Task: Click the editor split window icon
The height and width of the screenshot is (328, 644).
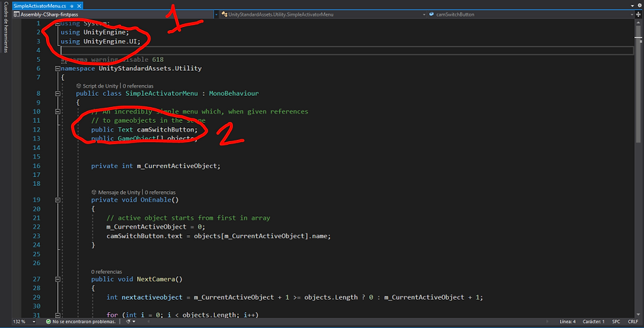Action: (638, 14)
